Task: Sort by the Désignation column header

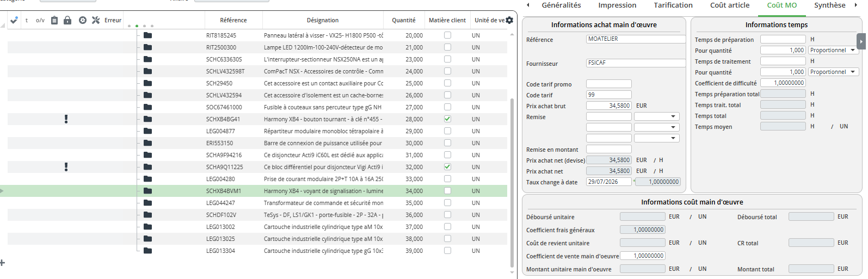Action: (323, 20)
